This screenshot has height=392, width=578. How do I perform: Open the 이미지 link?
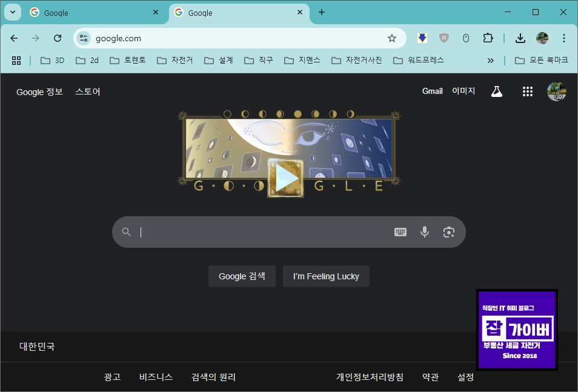463,91
